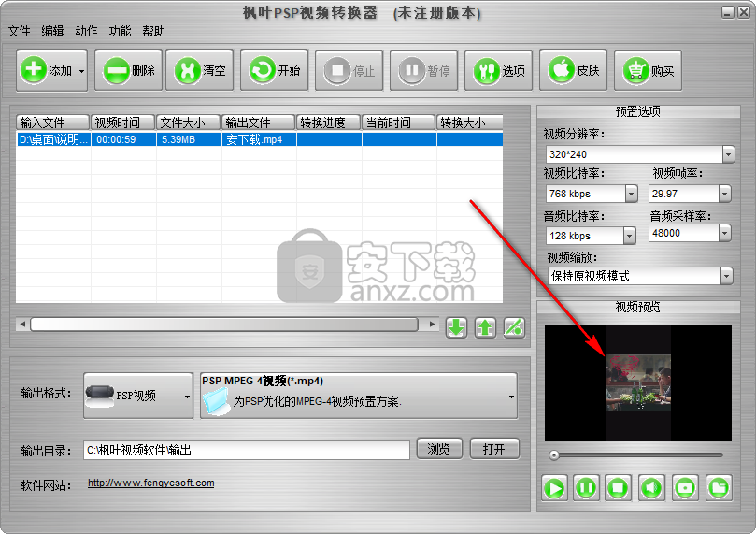Click the file list horizontal scrollbar

point(224,325)
